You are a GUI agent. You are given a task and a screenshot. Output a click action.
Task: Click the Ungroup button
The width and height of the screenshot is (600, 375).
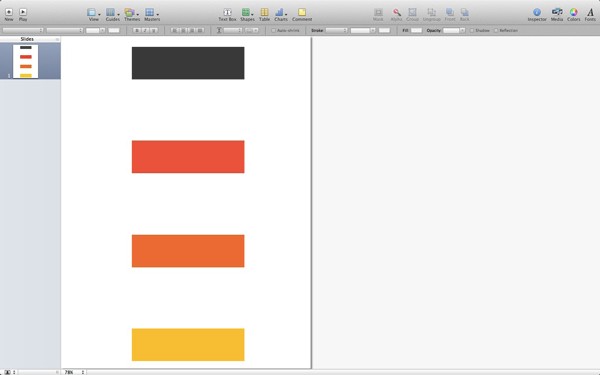432,15
